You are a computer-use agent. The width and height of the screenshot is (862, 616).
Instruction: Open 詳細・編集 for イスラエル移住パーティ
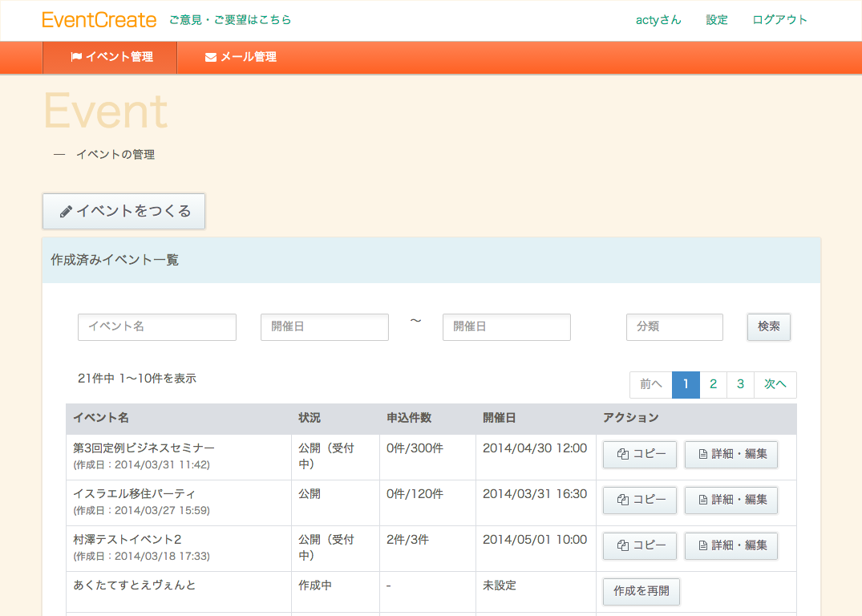(731, 500)
